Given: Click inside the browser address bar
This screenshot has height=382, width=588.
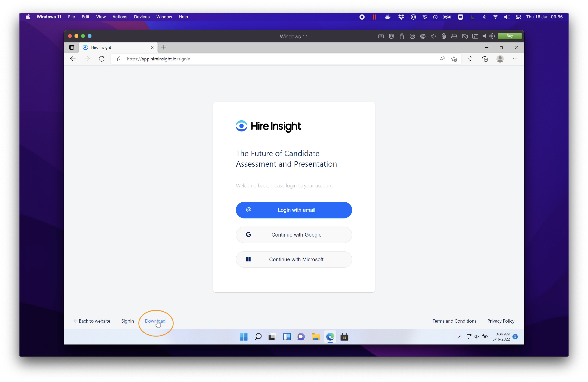Looking at the screenshot, I should pyautogui.click(x=222, y=59).
